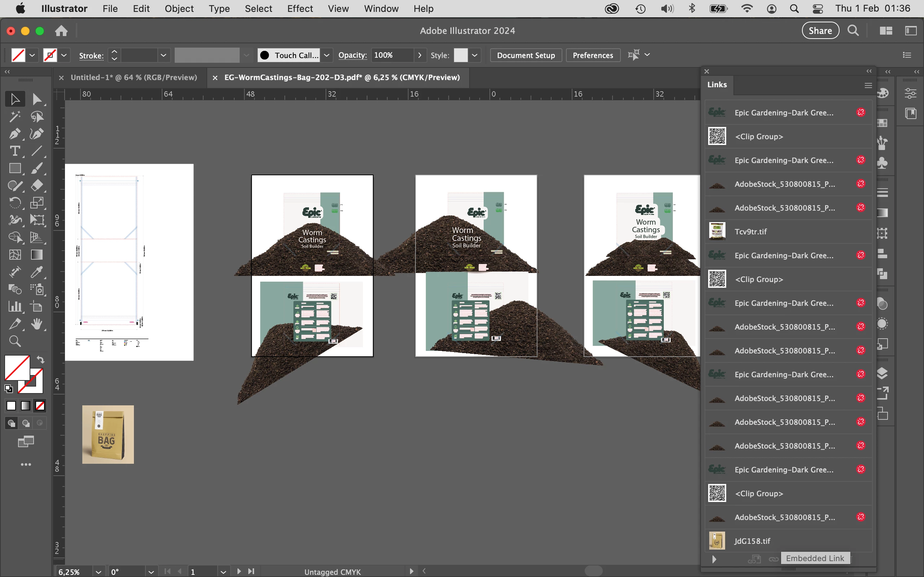Viewport: 924px width, 577px height.
Task: Click the Magic Wand tool
Action: pos(14,116)
